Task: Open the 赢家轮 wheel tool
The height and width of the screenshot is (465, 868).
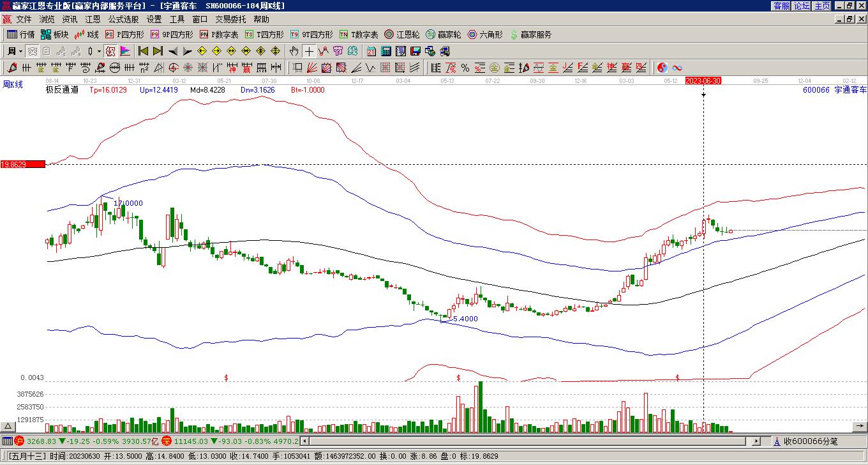Action: [443, 34]
